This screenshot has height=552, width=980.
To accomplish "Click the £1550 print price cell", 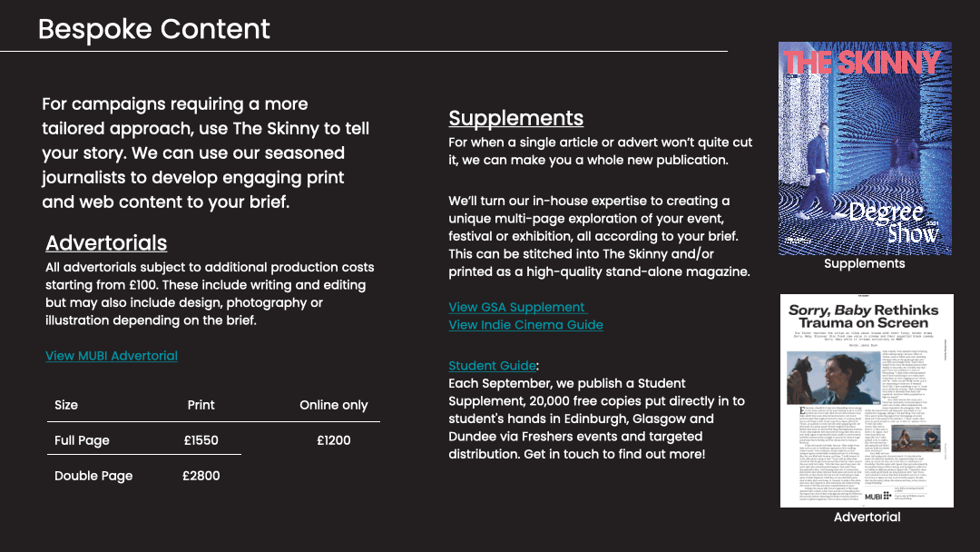I will click(201, 440).
